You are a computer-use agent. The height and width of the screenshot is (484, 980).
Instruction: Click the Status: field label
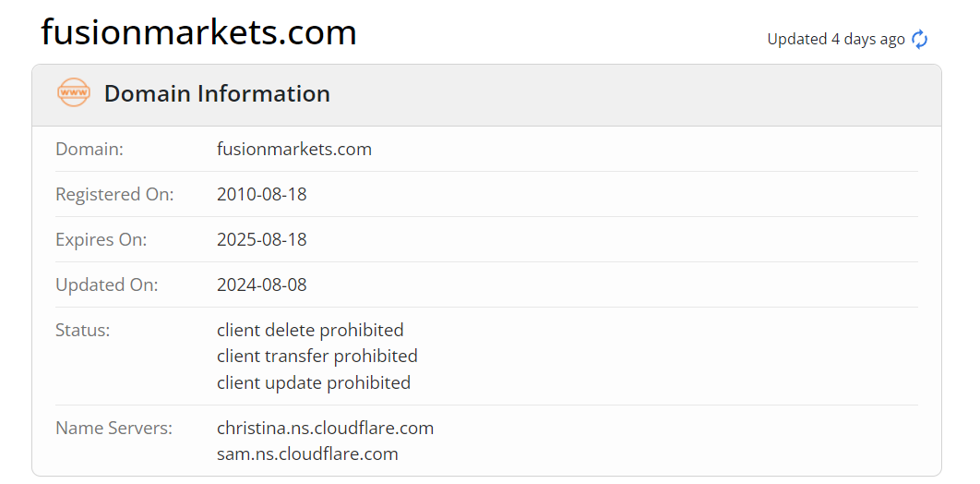pos(82,330)
